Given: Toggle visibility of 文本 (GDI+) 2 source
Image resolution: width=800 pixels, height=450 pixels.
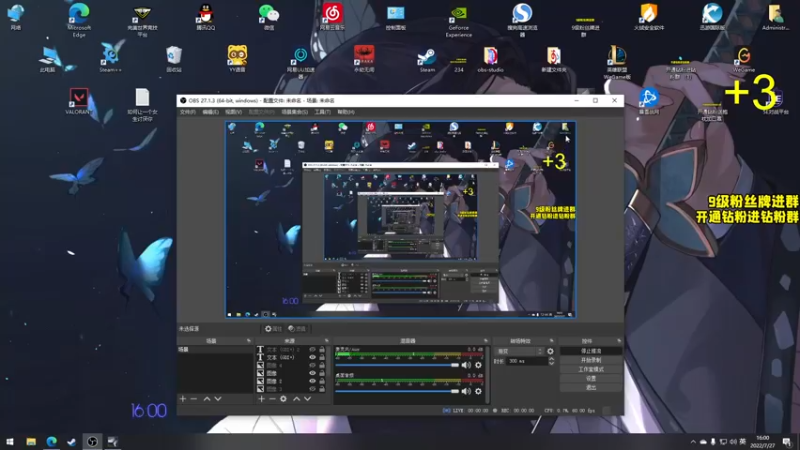Looking at the screenshot, I should click(312, 350).
